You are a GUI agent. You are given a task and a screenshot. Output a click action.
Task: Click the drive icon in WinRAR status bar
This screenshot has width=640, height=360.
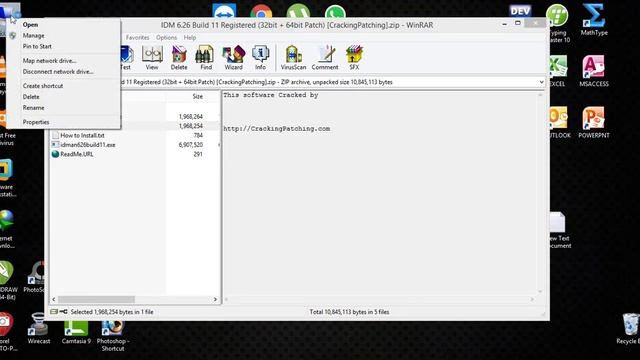pos(54,312)
